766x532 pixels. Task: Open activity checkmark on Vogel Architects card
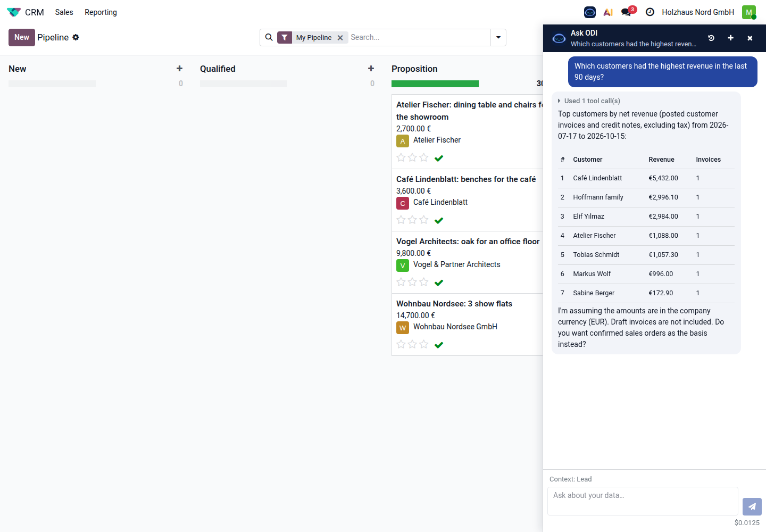(x=439, y=282)
